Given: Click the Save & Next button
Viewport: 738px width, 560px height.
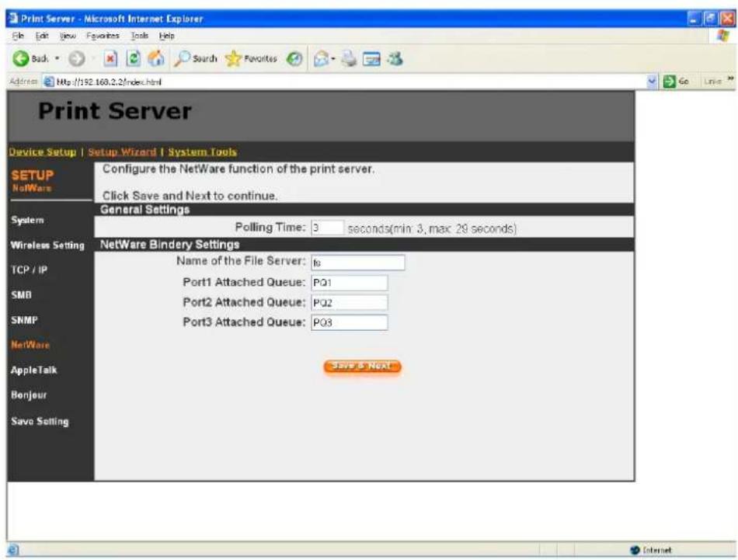Looking at the screenshot, I should [362, 367].
